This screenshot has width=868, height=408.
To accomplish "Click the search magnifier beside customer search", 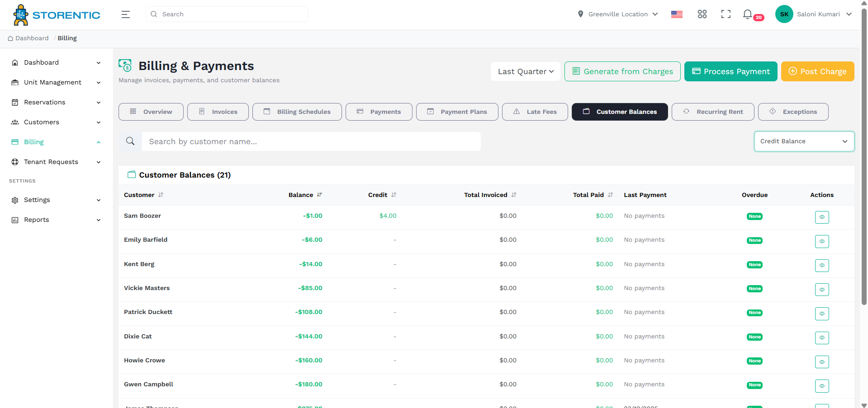I will 130,141.
